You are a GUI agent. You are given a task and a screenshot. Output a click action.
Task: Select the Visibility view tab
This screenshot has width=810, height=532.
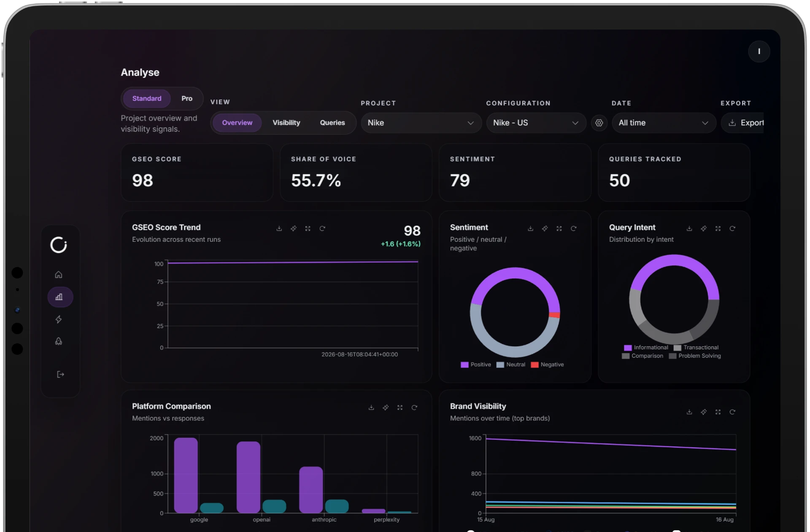pos(286,123)
